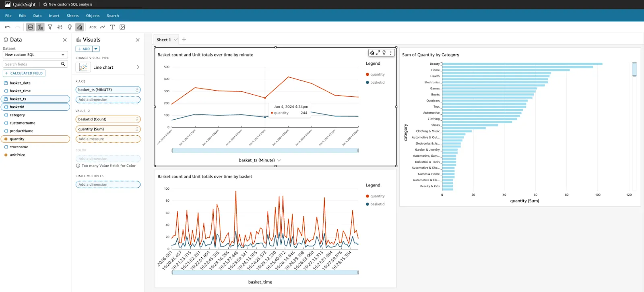Click the Insights lightbulb in the toolbar
Screen dimensions: 644x292
pyautogui.click(x=70, y=27)
